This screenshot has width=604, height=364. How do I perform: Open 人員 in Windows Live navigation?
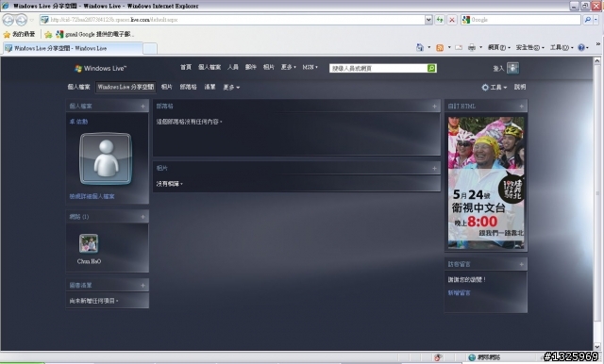233,67
